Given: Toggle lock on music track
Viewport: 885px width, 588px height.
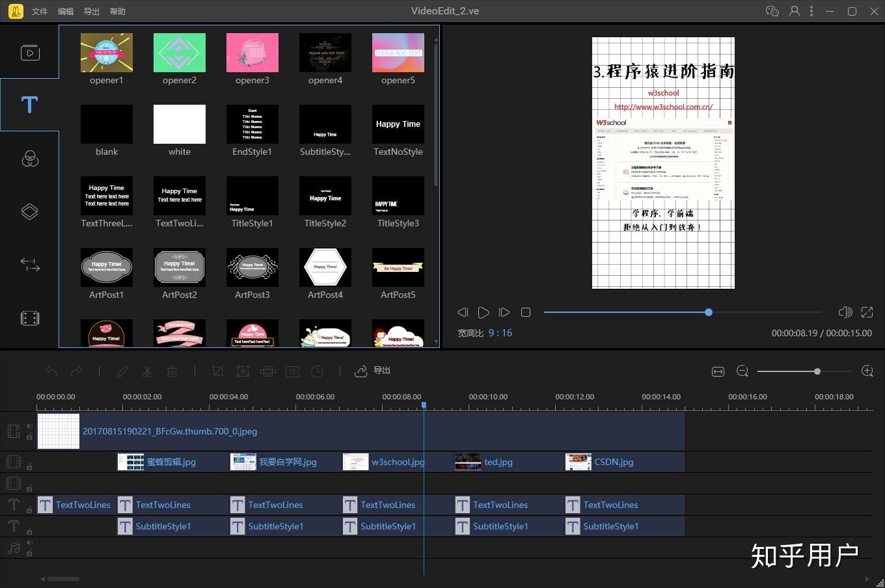Looking at the screenshot, I should 29,553.
